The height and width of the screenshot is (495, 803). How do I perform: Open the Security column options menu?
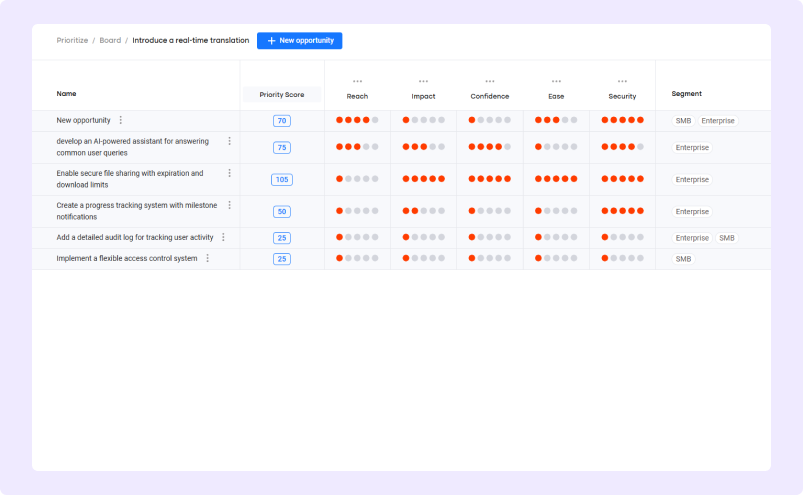[x=622, y=81]
